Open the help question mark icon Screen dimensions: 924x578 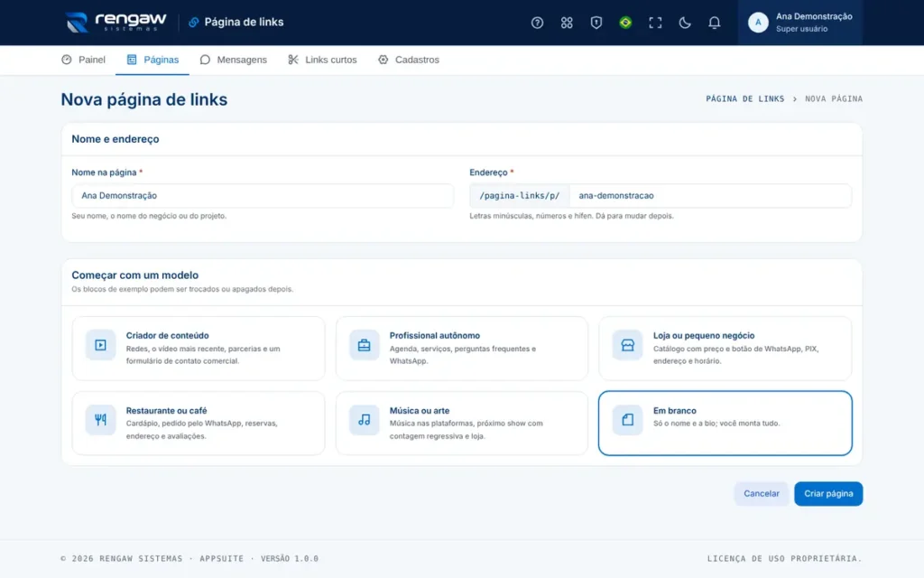coord(537,23)
